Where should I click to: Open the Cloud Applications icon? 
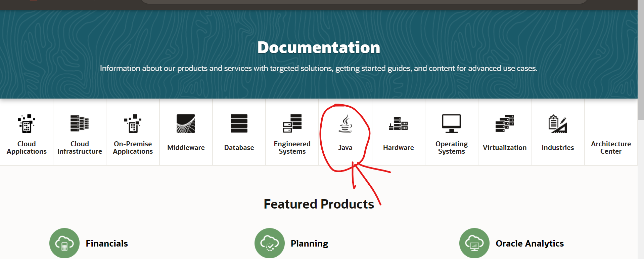(x=27, y=123)
